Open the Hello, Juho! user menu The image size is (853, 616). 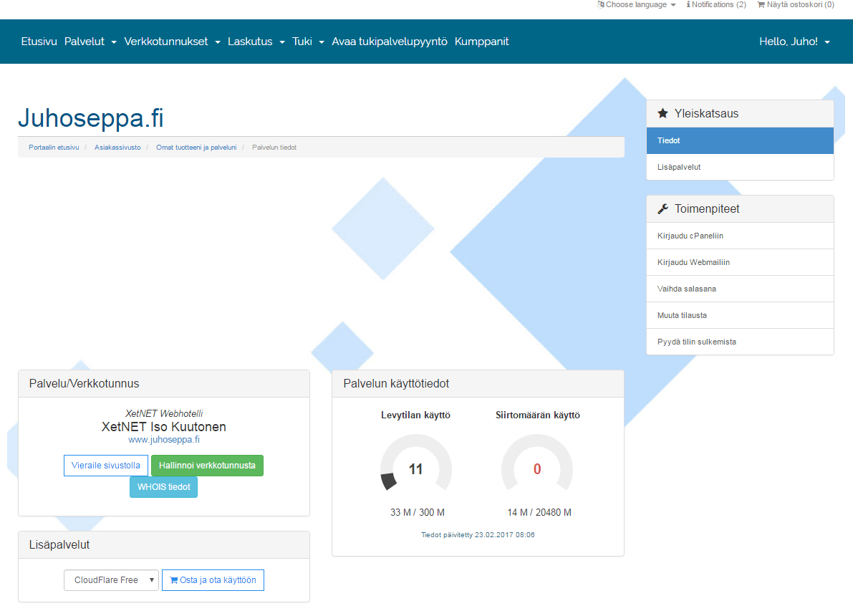(x=794, y=42)
